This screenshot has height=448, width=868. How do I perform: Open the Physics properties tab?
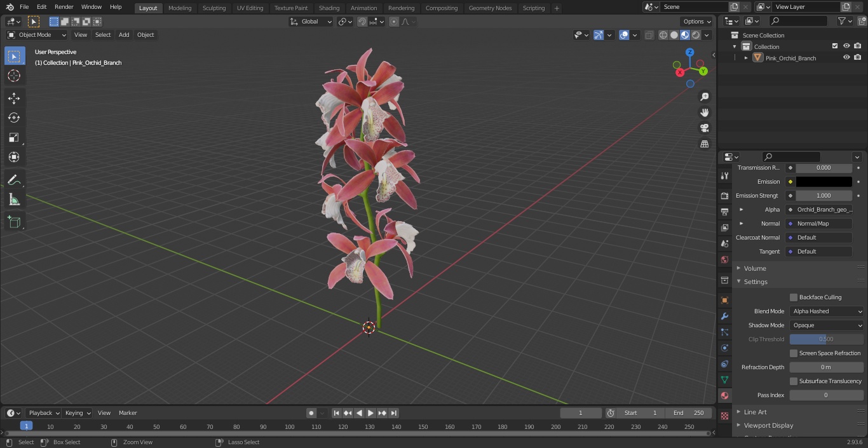point(724,348)
